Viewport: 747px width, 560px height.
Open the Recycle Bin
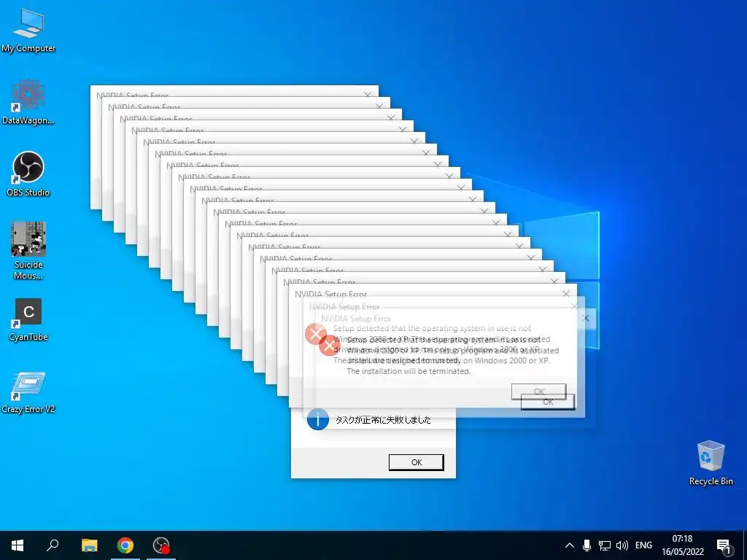pos(711,463)
